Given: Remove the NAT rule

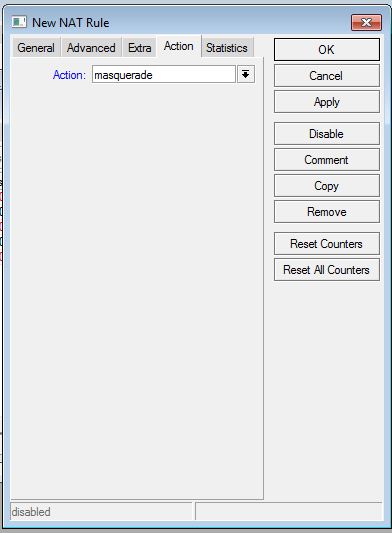Looking at the screenshot, I should [327, 211].
